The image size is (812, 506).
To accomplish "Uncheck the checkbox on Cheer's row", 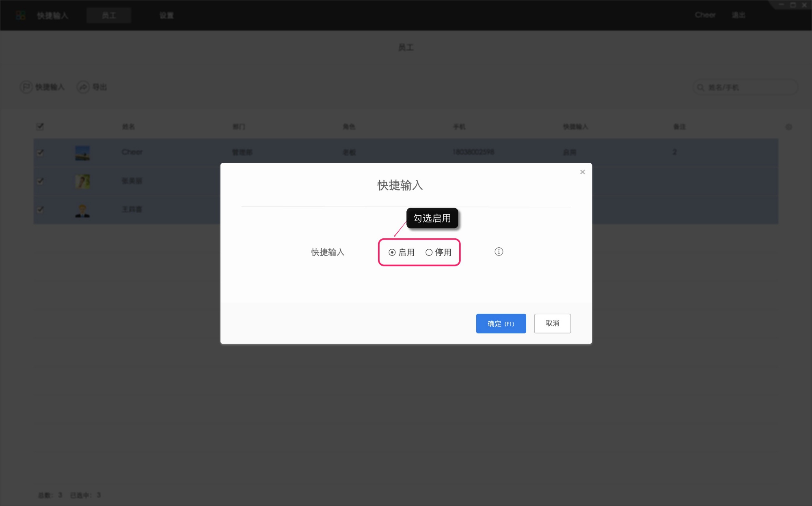I will pos(40,153).
